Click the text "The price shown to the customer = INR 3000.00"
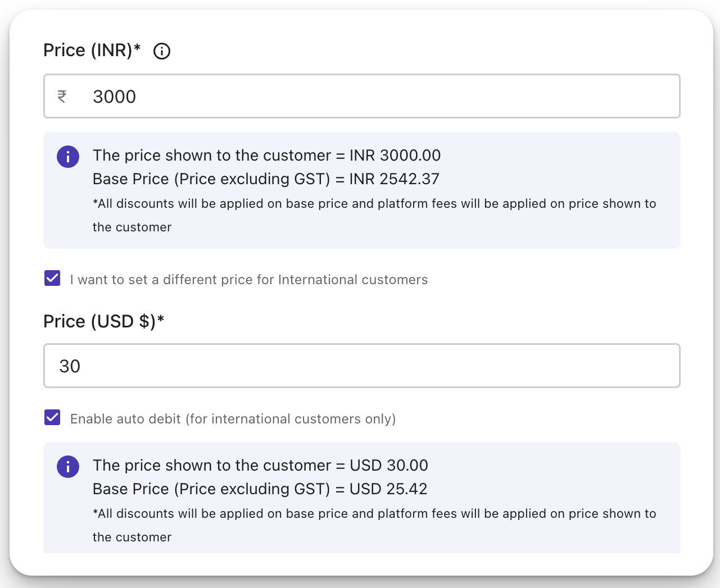Image resolution: width=720 pixels, height=588 pixels. pyautogui.click(x=267, y=155)
